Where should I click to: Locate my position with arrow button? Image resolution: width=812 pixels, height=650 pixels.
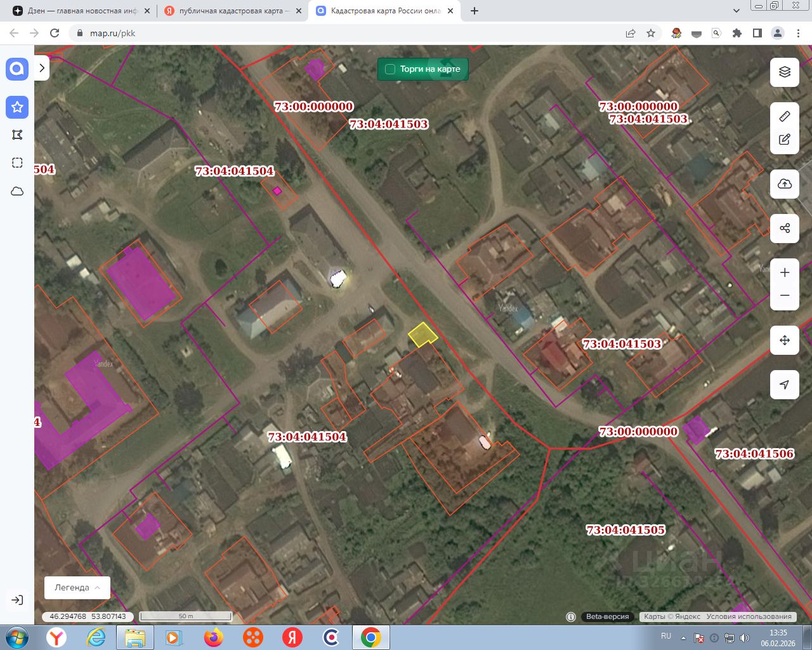point(785,385)
